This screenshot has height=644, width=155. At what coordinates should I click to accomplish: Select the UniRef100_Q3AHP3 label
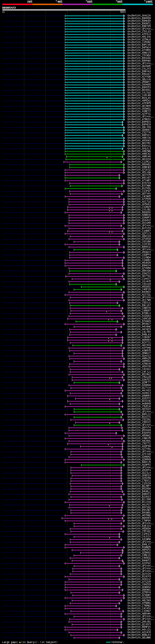(x=139, y=218)
